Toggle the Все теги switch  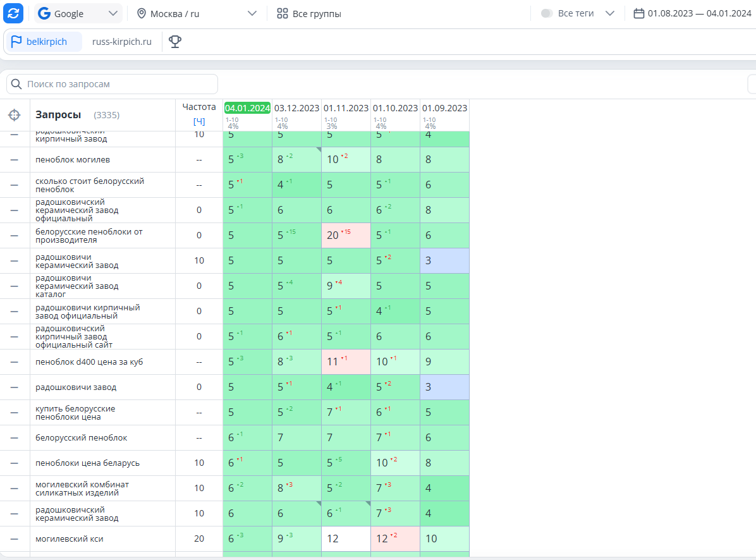pos(547,13)
